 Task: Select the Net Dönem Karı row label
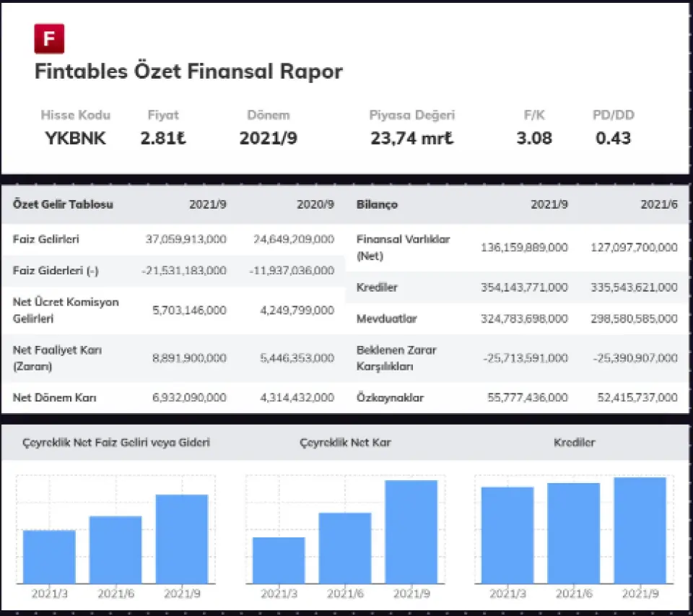(55, 397)
